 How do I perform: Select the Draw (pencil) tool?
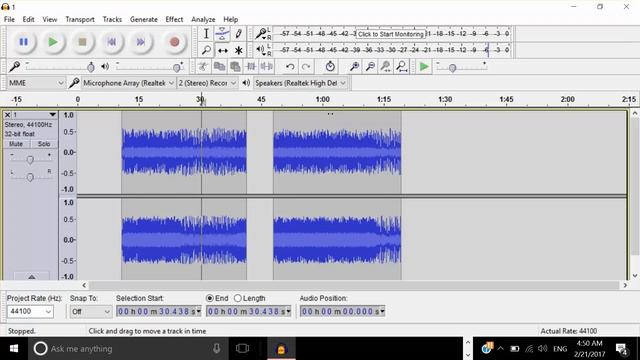[x=239, y=34]
